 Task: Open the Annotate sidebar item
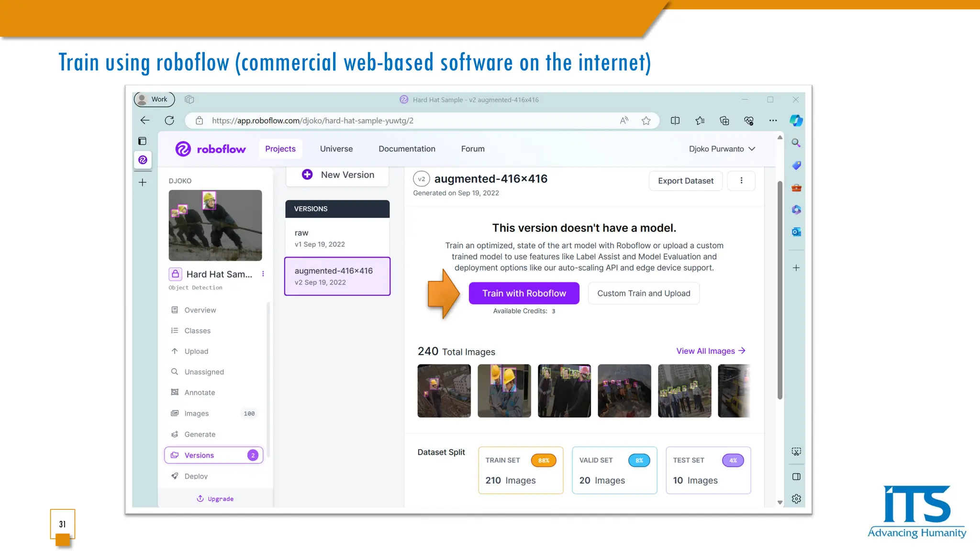(200, 393)
